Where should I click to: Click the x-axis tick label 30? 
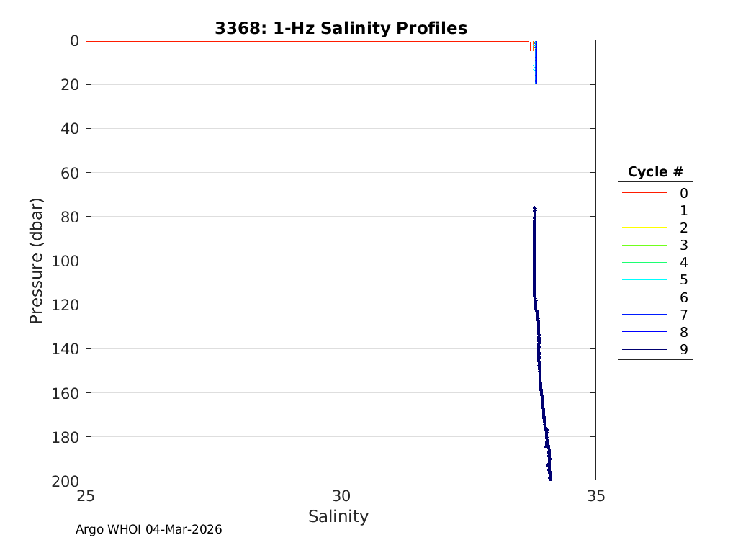click(x=341, y=495)
